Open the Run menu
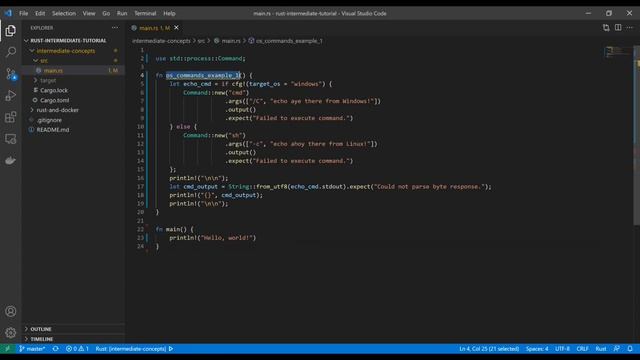Viewport: 640px width, 360px height. coord(122,13)
